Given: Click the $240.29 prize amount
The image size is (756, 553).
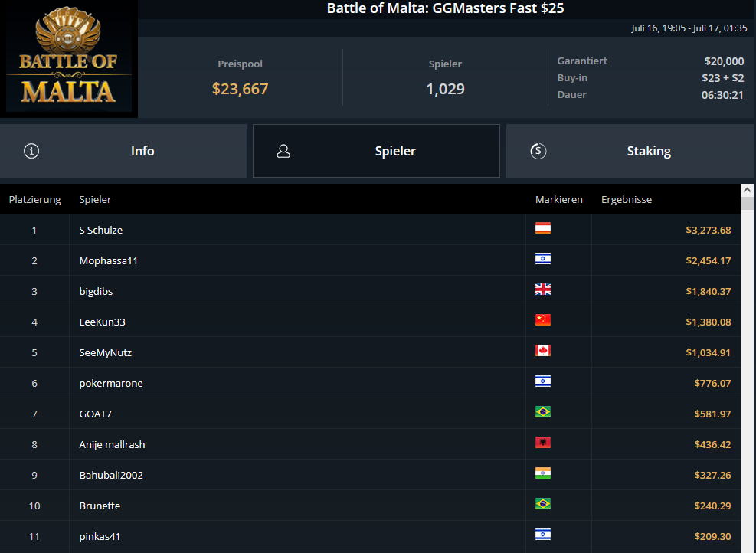Looking at the screenshot, I should [712, 506].
